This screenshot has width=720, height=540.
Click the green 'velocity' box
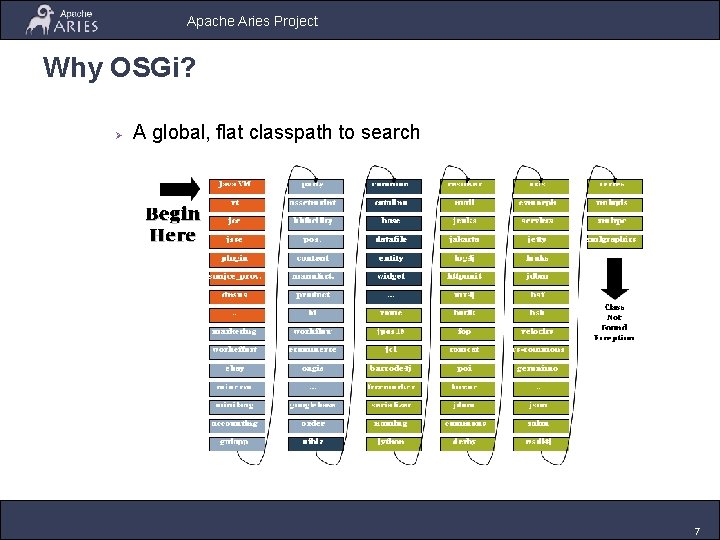click(x=541, y=333)
